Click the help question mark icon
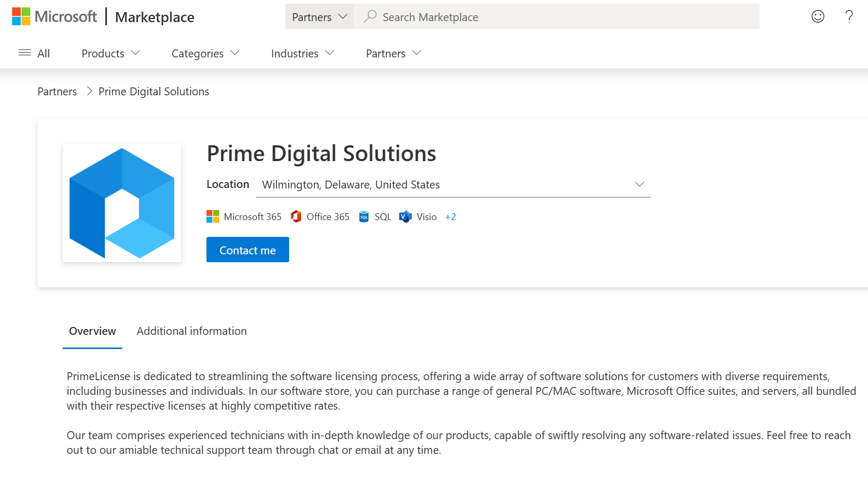 849,16
